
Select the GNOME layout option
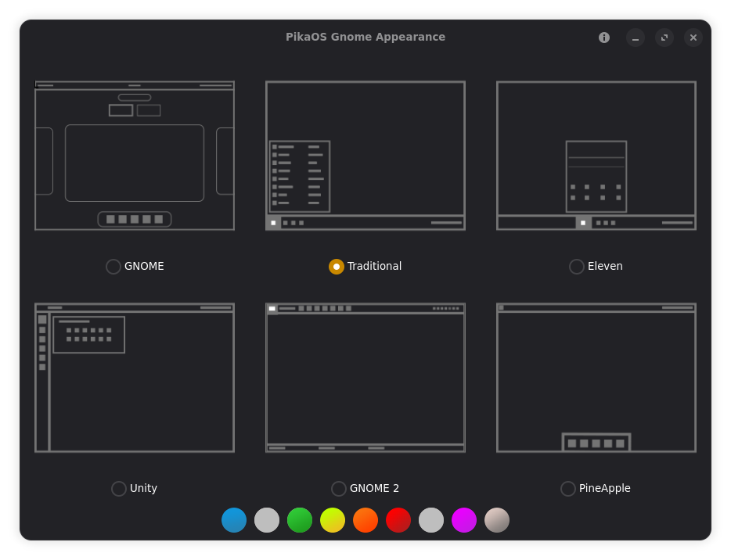tap(113, 266)
